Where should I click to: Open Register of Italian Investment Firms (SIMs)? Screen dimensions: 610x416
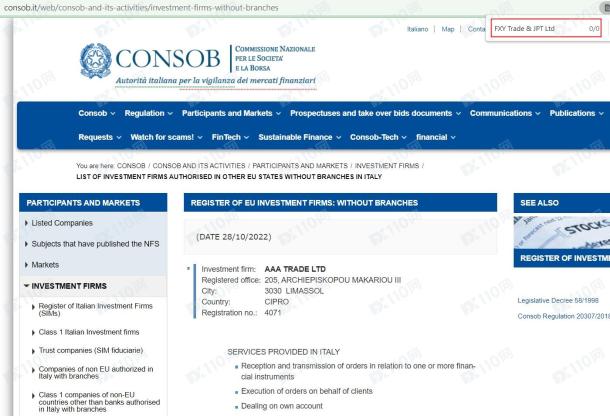(95, 310)
